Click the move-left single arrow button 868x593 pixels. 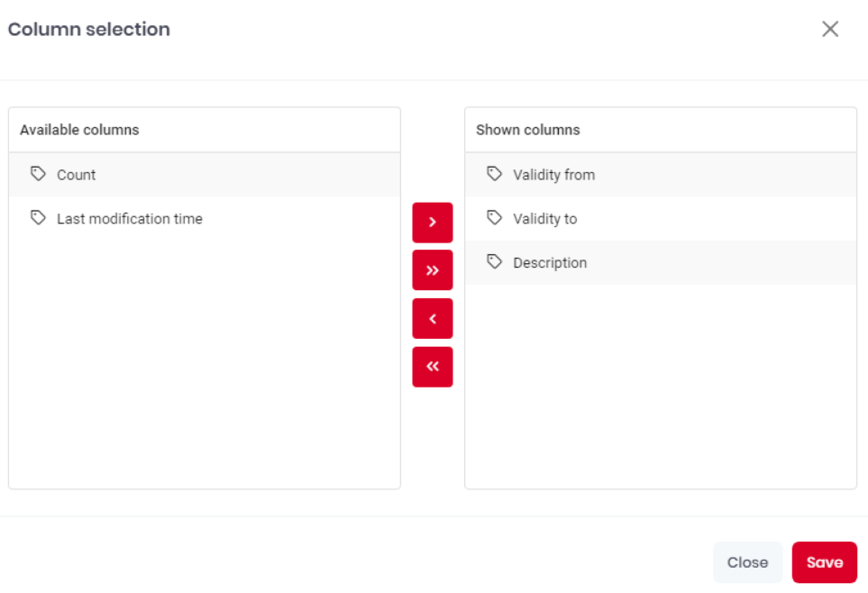(x=433, y=318)
